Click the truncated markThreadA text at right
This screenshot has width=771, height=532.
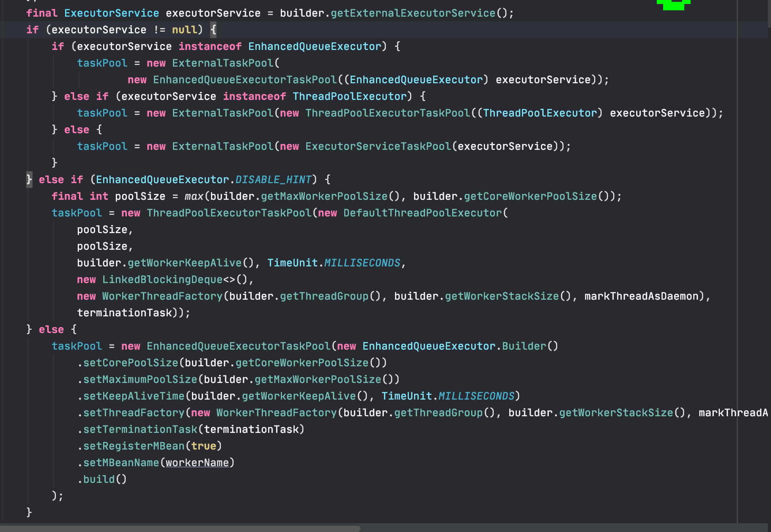click(733, 413)
